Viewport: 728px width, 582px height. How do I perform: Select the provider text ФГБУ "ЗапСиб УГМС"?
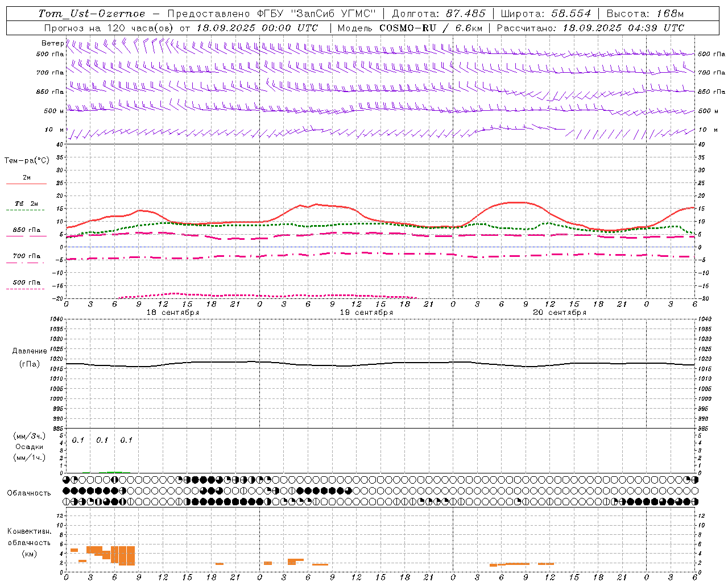pos(316,14)
